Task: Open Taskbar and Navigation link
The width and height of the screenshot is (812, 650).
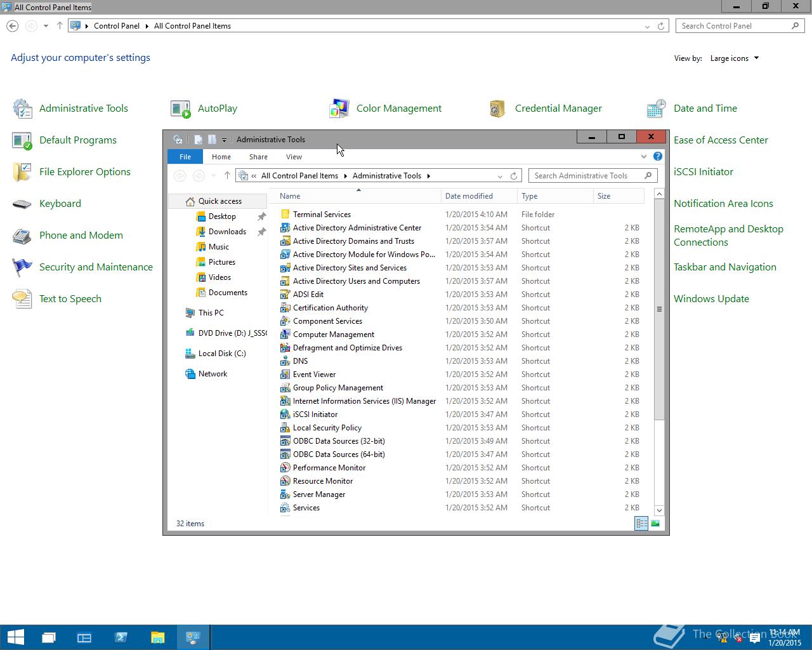Action: point(725,267)
